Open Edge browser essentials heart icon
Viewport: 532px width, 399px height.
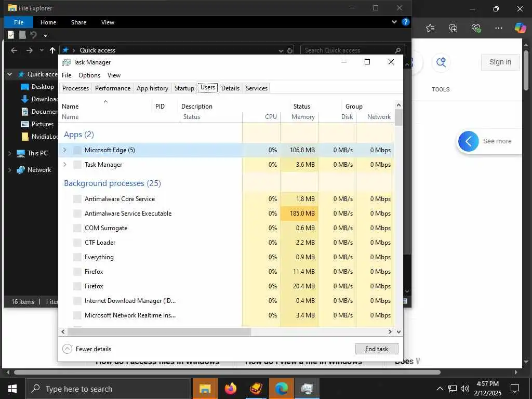(x=476, y=28)
